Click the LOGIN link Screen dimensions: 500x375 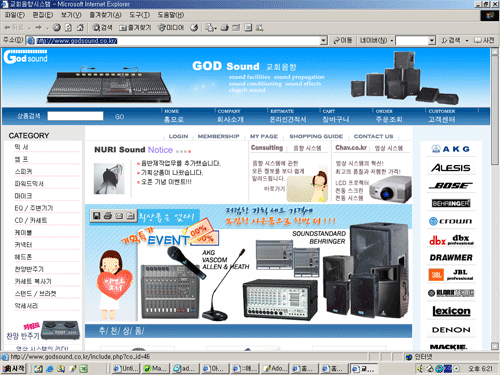[178, 136]
